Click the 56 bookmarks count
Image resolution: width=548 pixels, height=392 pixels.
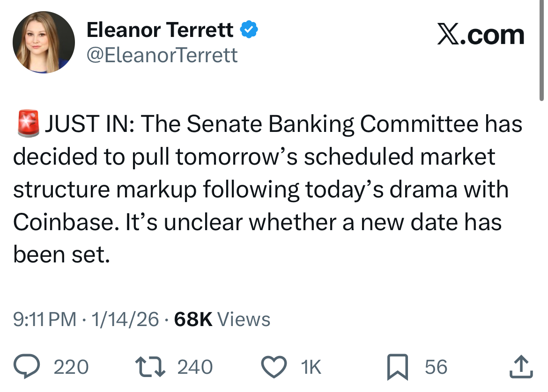pos(436,367)
